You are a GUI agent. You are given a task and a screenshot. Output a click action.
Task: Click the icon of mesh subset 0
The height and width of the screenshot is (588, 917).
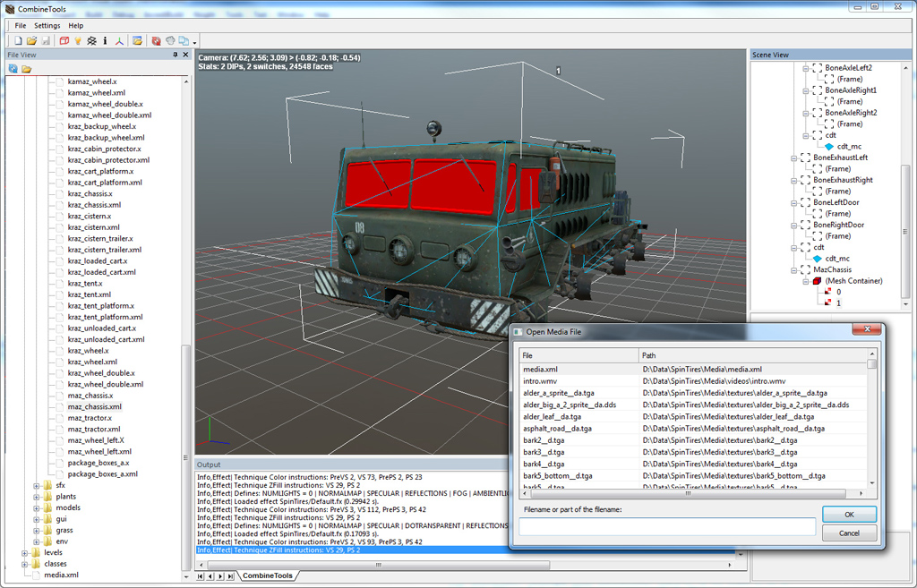click(827, 292)
